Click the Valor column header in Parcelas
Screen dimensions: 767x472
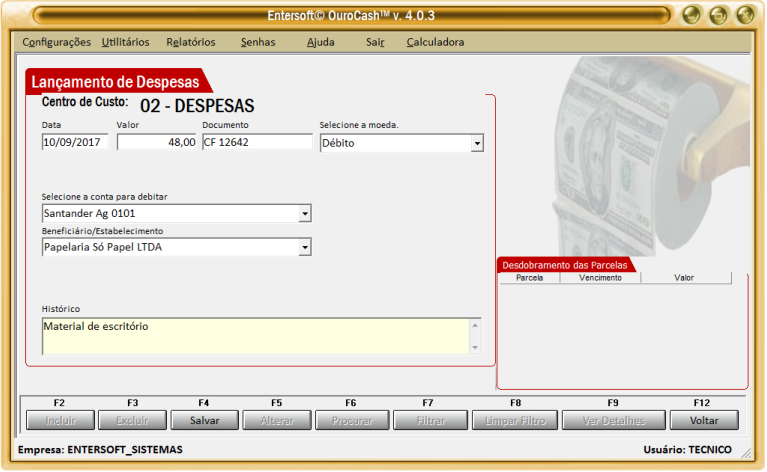tap(686, 278)
